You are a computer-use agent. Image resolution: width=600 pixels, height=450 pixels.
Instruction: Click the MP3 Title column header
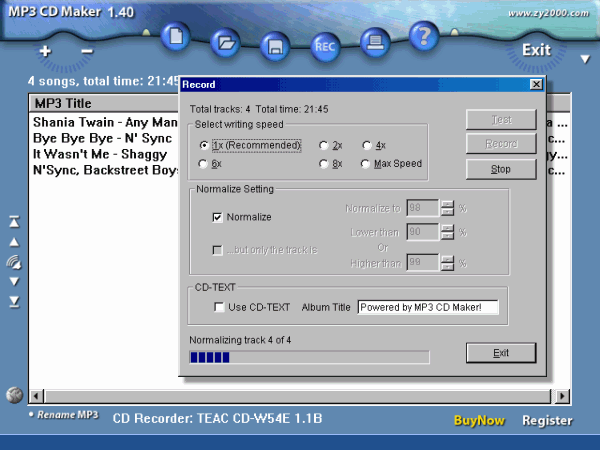pos(104,103)
